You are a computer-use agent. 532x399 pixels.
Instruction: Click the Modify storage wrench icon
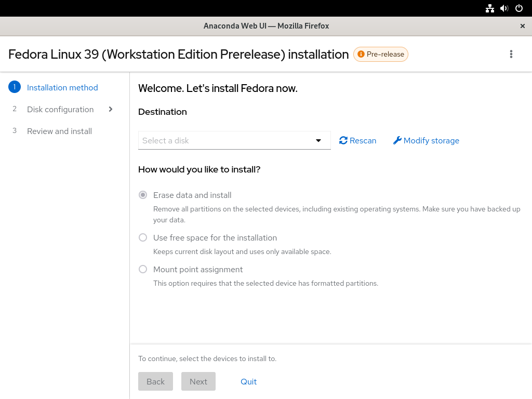[x=397, y=140]
